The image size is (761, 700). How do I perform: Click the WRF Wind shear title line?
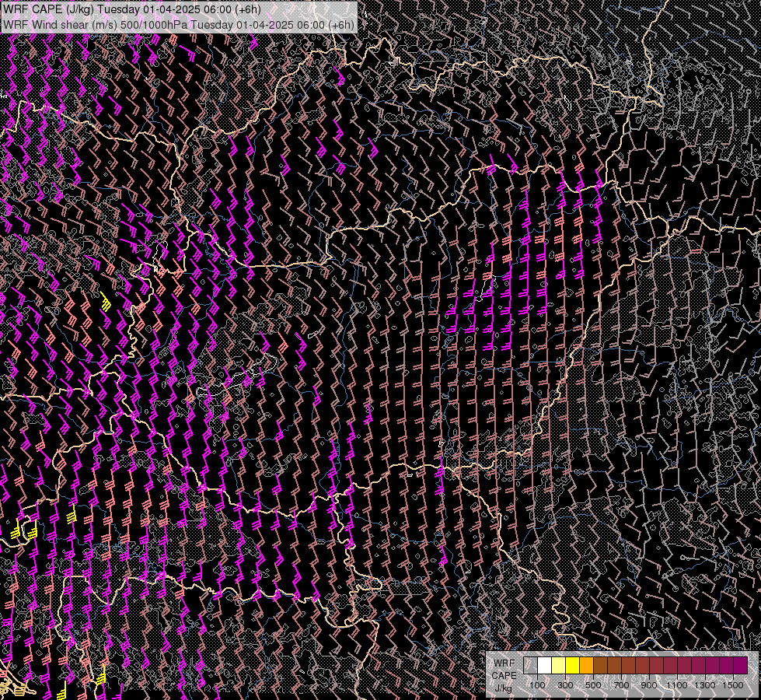(179, 25)
